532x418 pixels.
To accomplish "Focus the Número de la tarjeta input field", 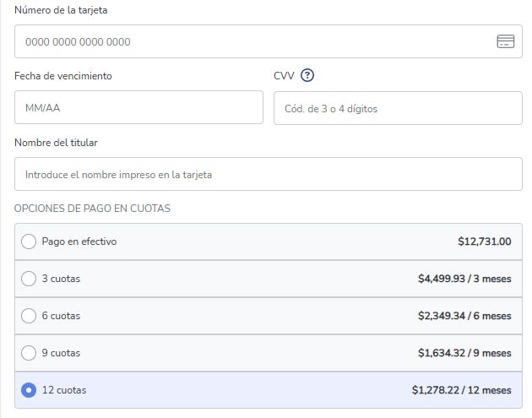I will pyautogui.click(x=253, y=41).
